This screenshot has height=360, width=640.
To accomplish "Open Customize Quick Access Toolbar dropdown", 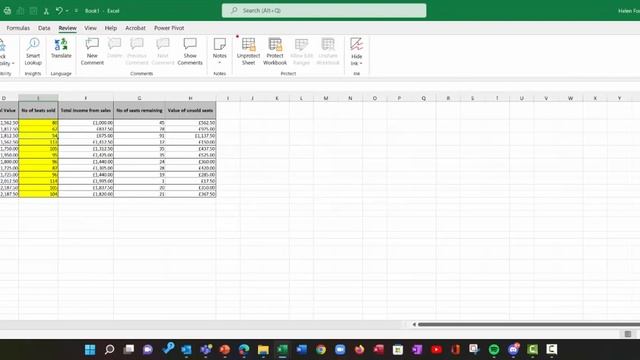I will (76, 11).
